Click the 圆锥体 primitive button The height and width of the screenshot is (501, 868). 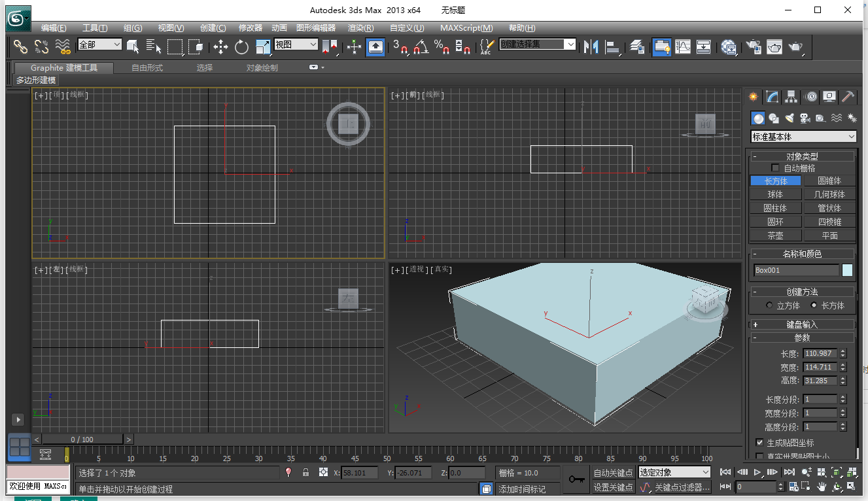pyautogui.click(x=829, y=181)
